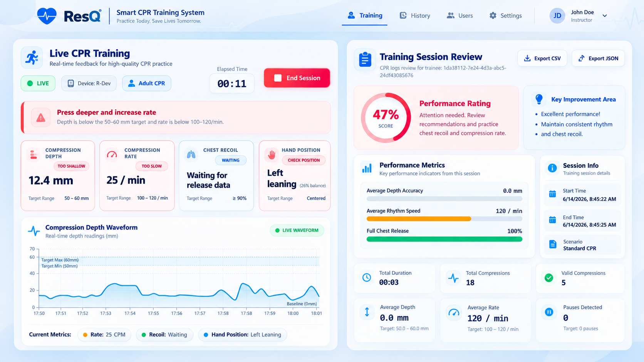Click the Total Compressions pulse icon
Viewport: 644px width, 362px height.
[453, 278]
